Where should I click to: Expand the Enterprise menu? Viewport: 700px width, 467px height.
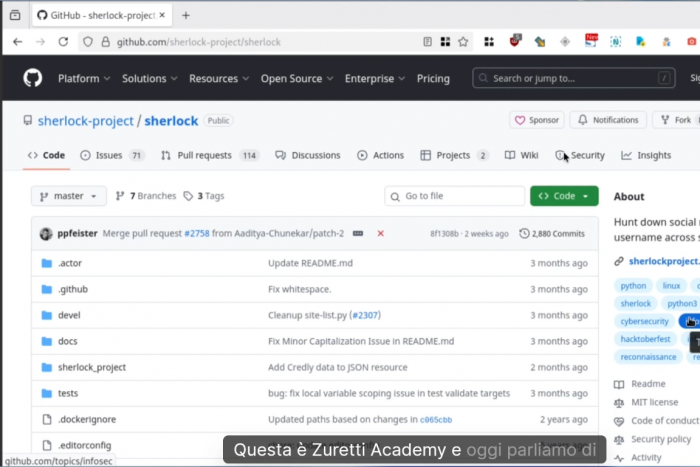click(x=375, y=79)
